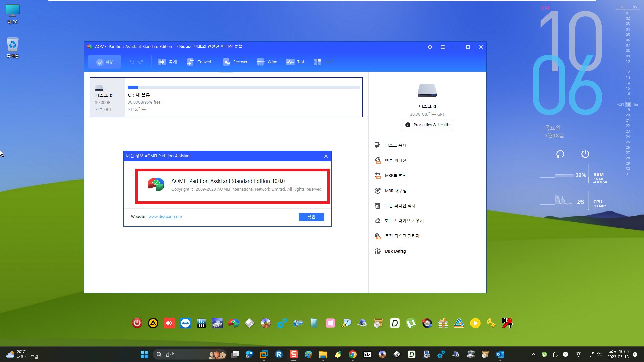This screenshot has width=644, height=362.
Task: Click the AnyDesk red dock icon
Action: pos(169,323)
